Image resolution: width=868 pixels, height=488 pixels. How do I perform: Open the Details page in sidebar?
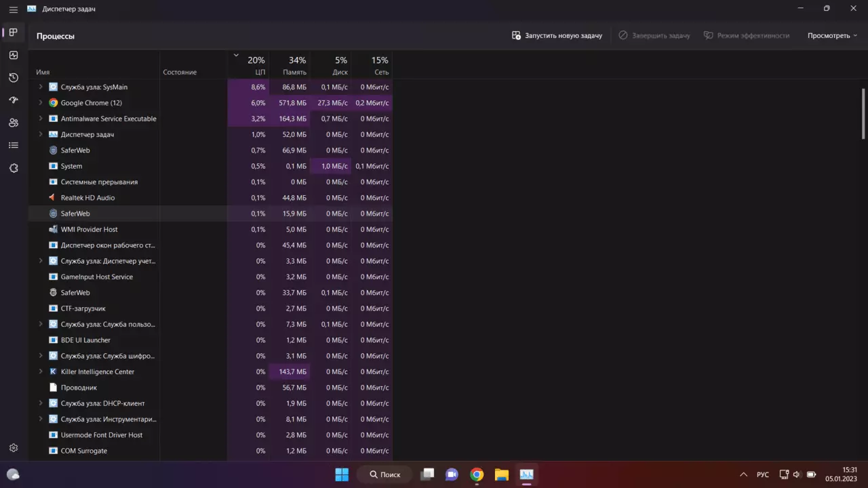point(14,145)
